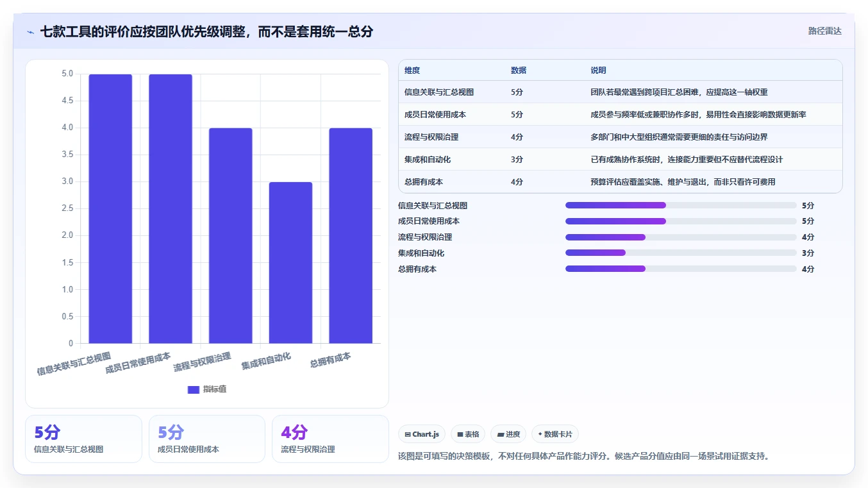This screenshot has width=868, height=488.
Task: Click the 5.0 y-axis tick label
Action: coord(67,74)
